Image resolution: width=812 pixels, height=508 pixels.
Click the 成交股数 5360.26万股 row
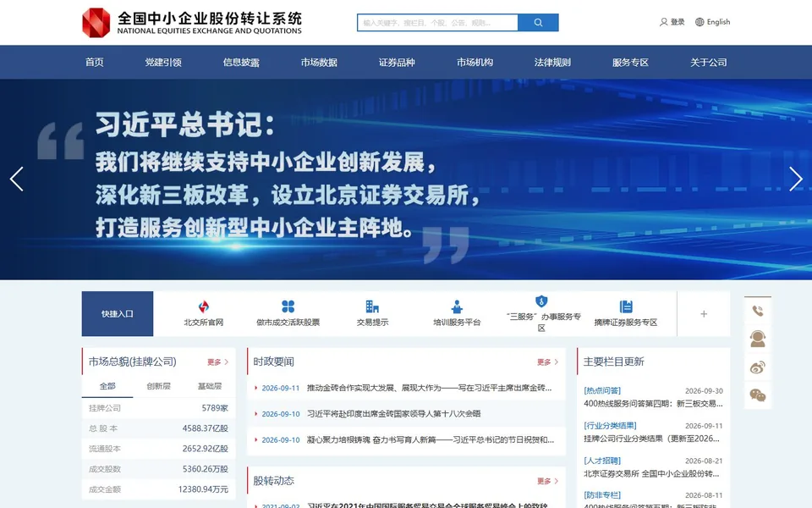pyautogui.click(x=158, y=468)
